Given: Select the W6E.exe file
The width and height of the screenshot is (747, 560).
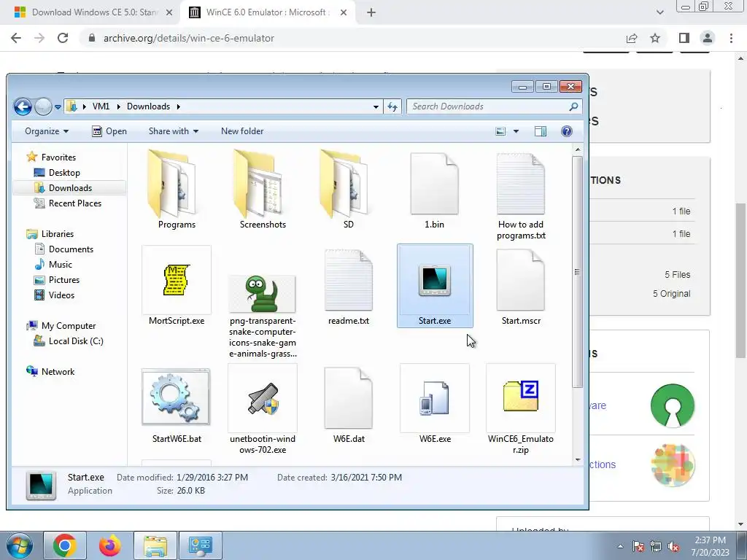Looking at the screenshot, I should pos(435,405).
